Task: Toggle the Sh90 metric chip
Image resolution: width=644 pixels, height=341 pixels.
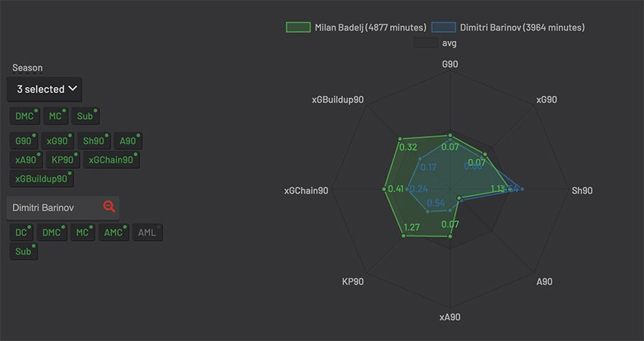Action: pyautogui.click(x=94, y=141)
